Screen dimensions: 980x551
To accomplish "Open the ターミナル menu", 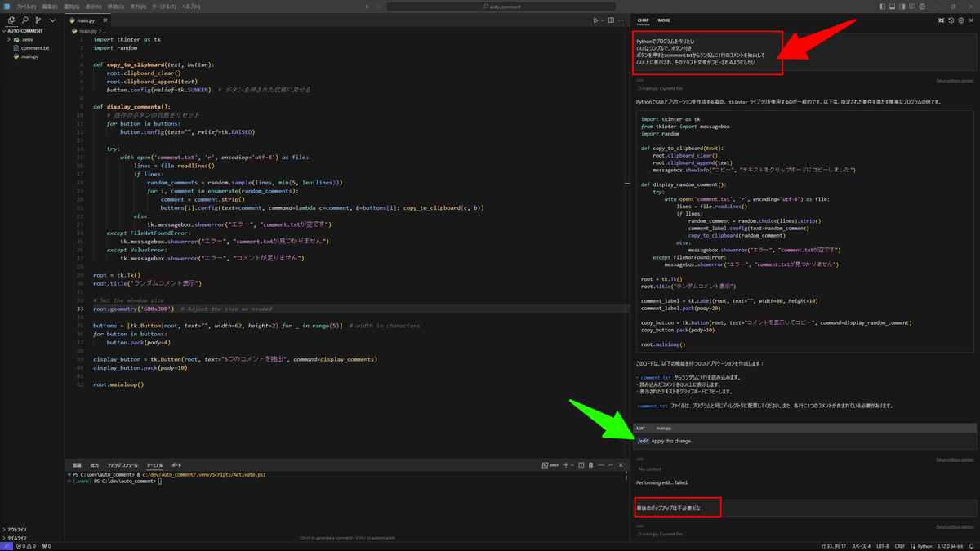I will point(164,7).
